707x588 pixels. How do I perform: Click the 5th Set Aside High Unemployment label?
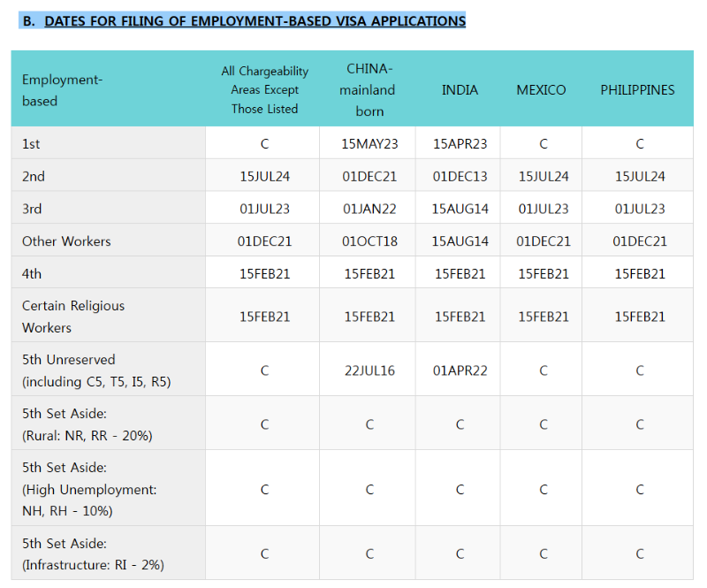coord(89,489)
